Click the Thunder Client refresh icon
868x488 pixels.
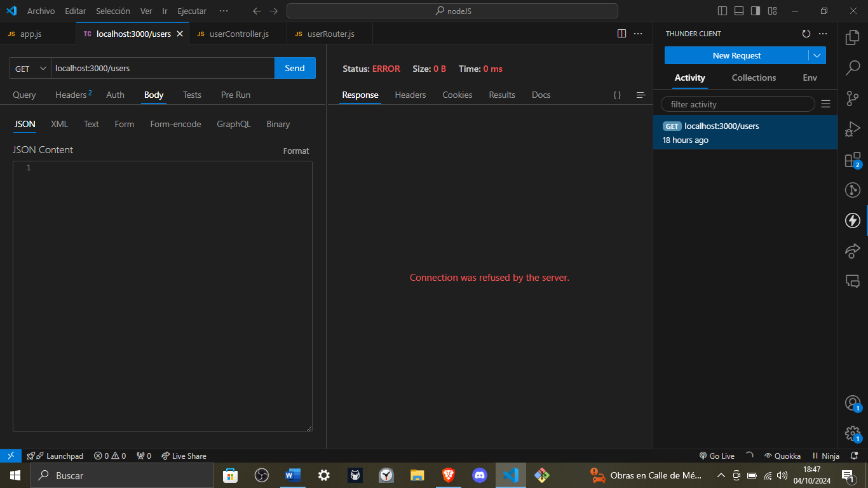pos(806,34)
